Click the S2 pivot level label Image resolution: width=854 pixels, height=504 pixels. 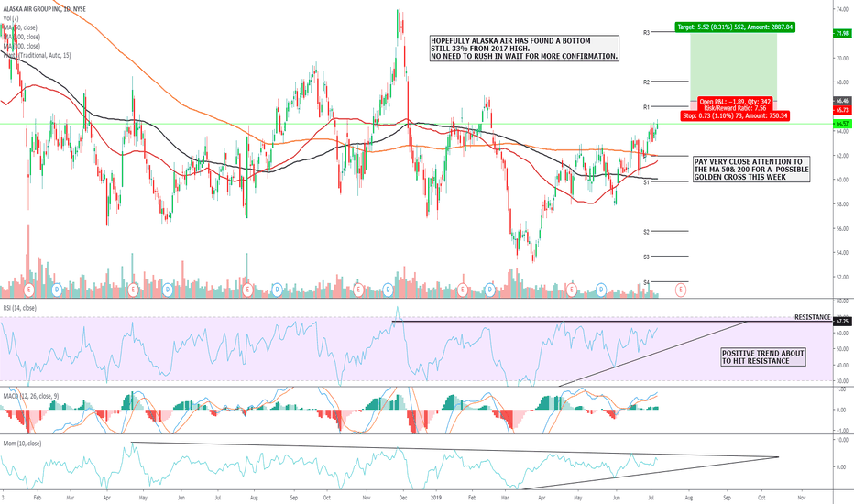coord(646,232)
